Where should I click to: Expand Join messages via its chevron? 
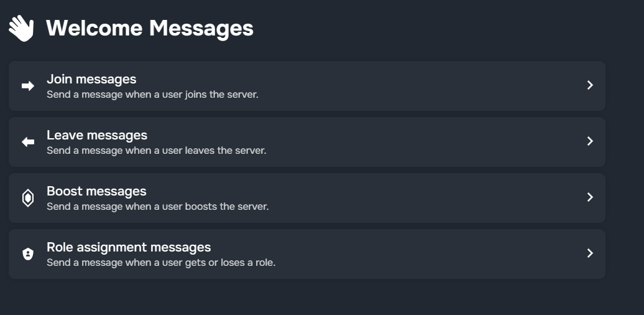(x=590, y=85)
